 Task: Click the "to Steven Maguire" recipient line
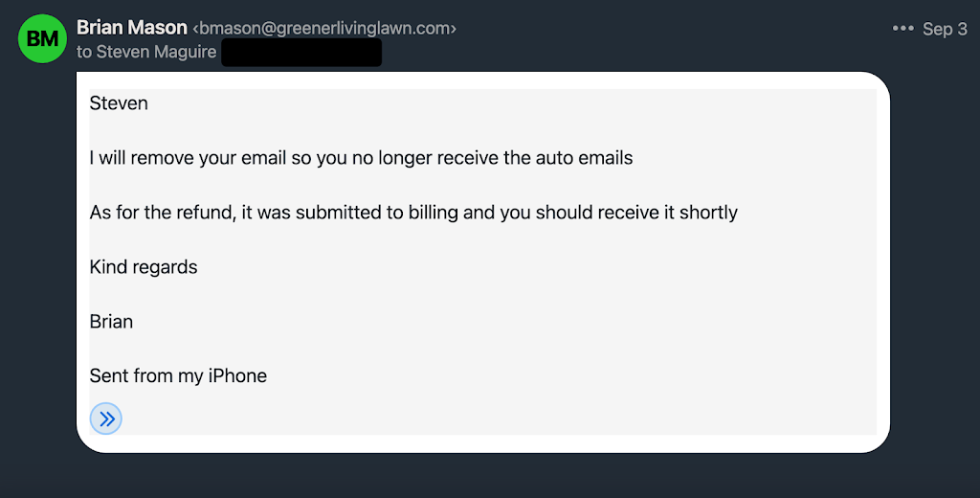(x=146, y=52)
